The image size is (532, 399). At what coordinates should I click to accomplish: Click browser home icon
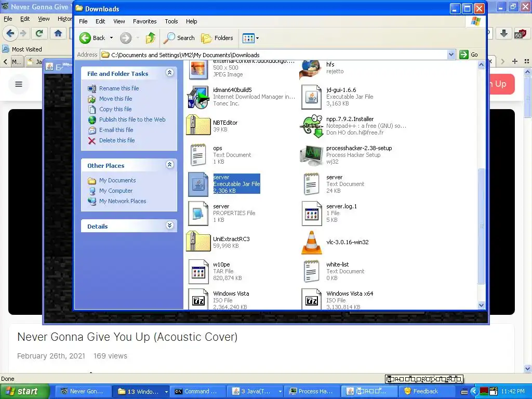pos(58,33)
